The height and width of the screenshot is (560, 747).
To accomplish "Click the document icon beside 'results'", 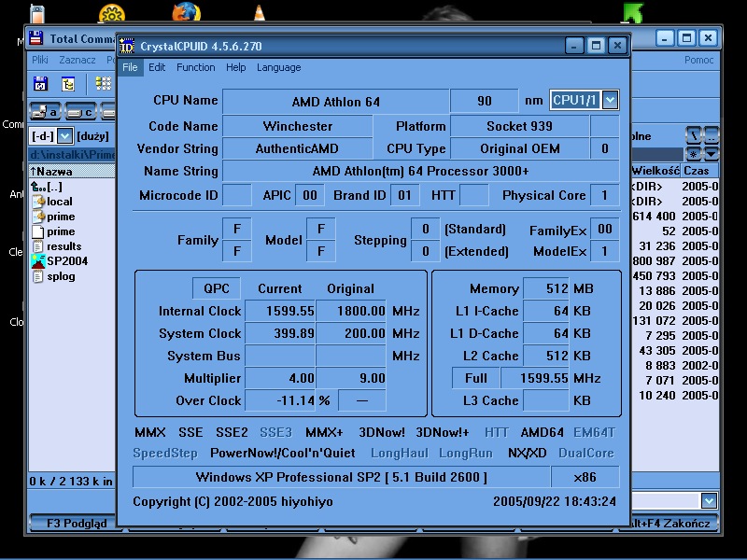I will pos(38,246).
